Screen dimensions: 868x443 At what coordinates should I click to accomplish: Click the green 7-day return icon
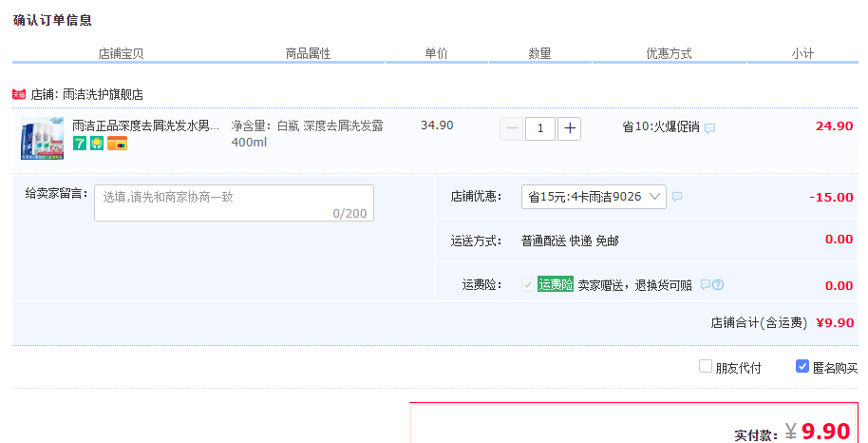pos(80,144)
